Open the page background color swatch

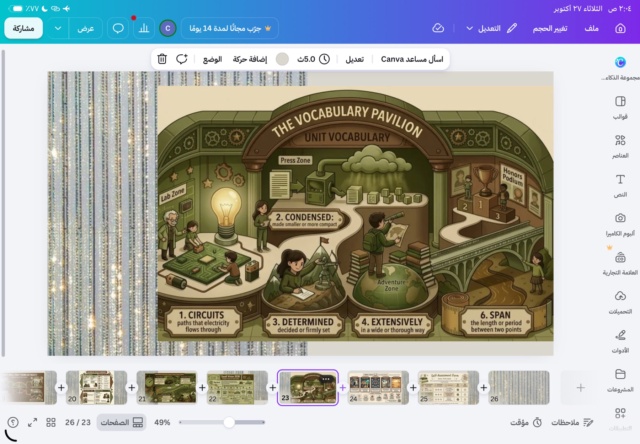click(282, 59)
